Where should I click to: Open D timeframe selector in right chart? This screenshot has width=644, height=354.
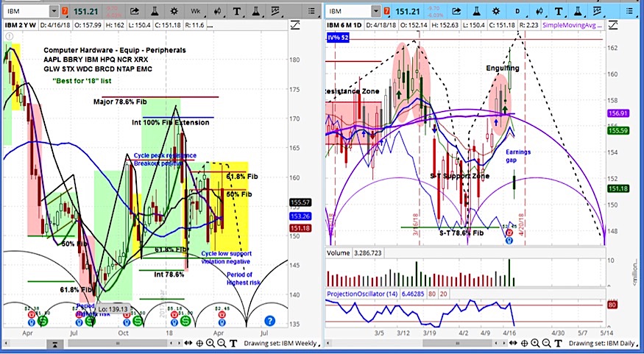click(517, 11)
